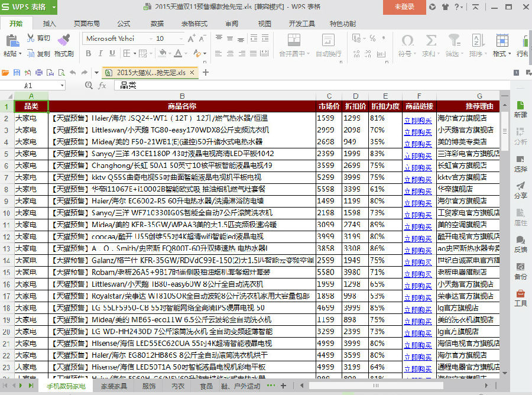
Task: Select the Format Painter brush
Action: (64, 40)
